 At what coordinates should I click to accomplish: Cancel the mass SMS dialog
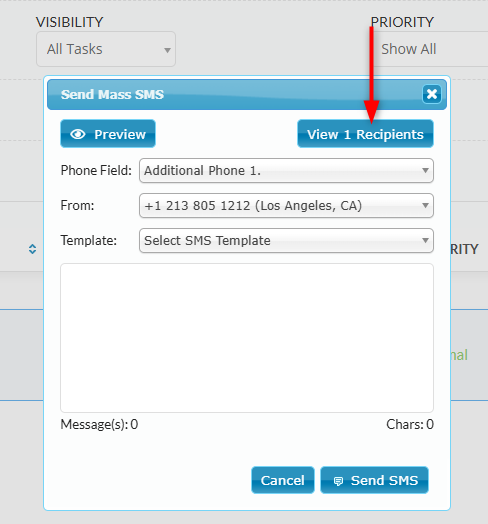coord(283,480)
